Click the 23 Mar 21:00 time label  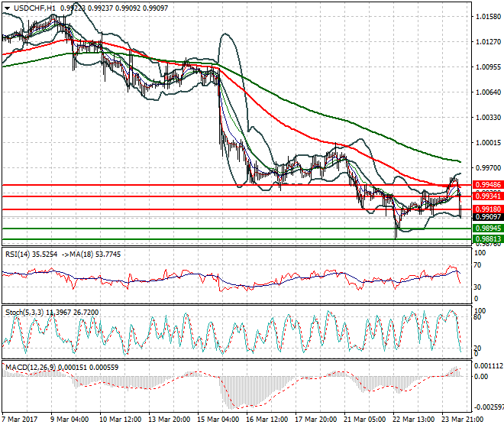tap(462, 420)
